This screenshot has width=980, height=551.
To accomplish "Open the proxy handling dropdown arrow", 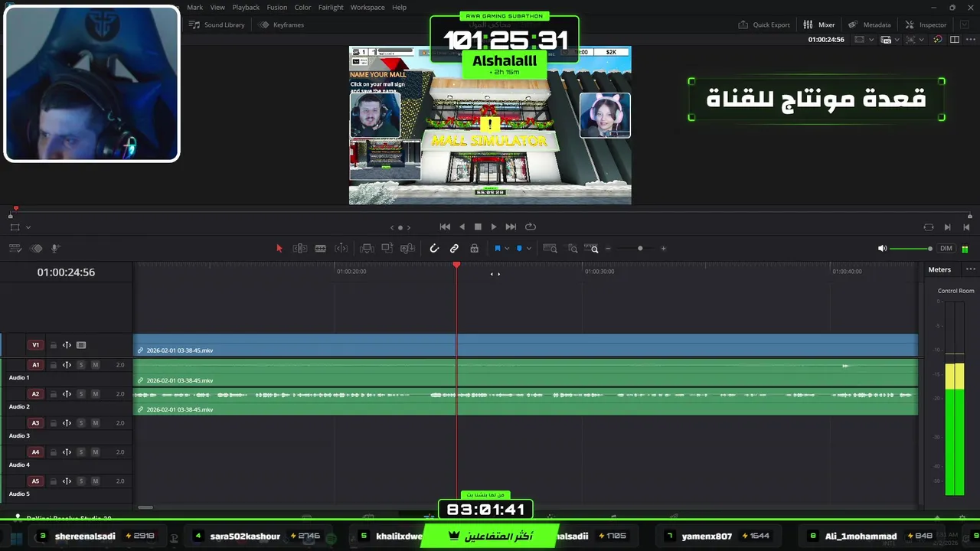I will (897, 40).
